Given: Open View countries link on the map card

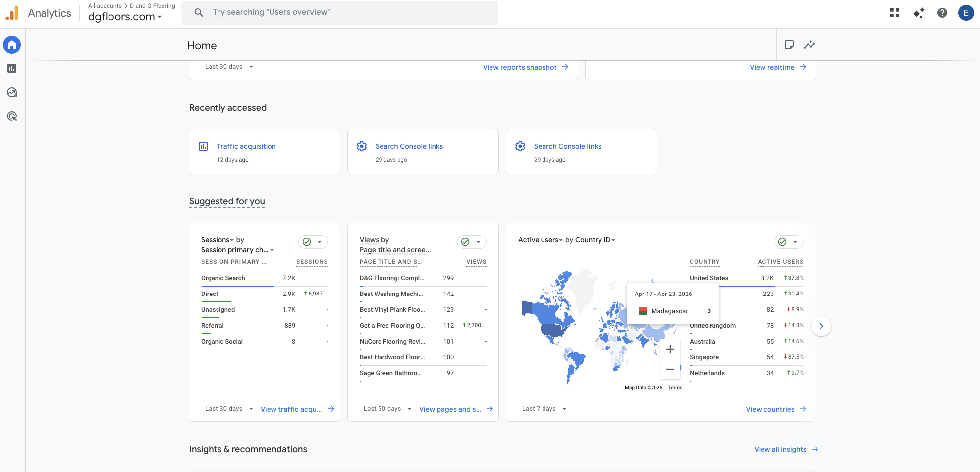Looking at the screenshot, I should (x=770, y=409).
